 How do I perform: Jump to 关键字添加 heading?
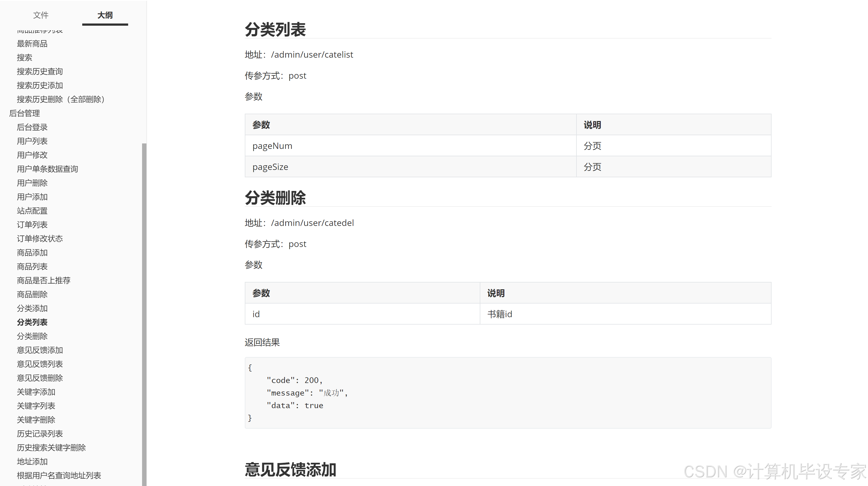[36, 392]
